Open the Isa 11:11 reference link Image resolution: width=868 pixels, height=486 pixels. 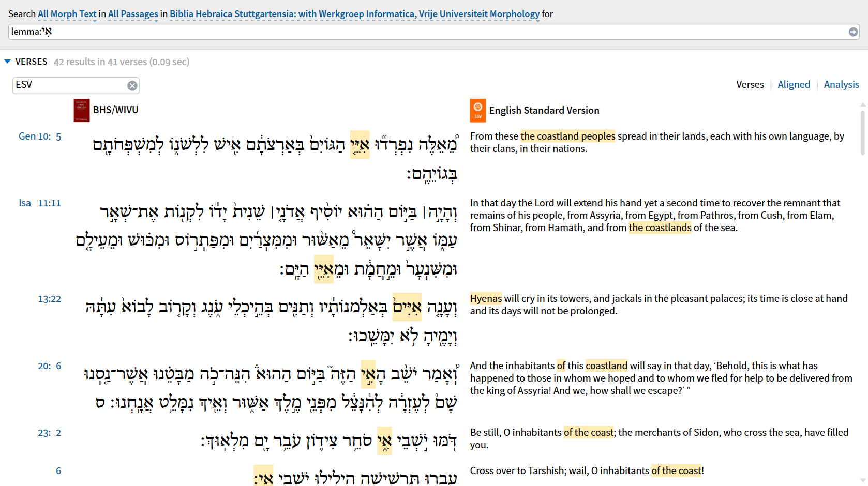40,203
